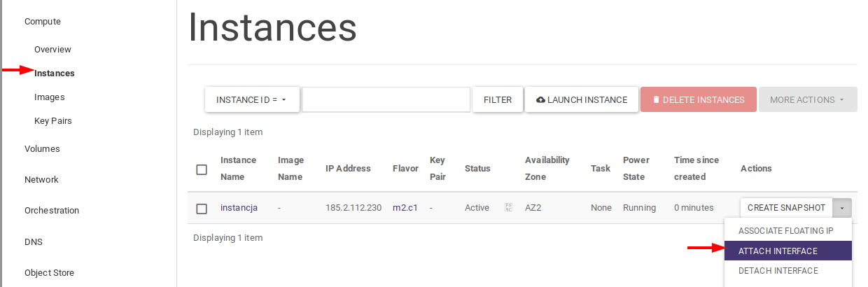Open Key Pairs in the sidebar
This screenshot has height=287, width=868.
[x=53, y=121]
